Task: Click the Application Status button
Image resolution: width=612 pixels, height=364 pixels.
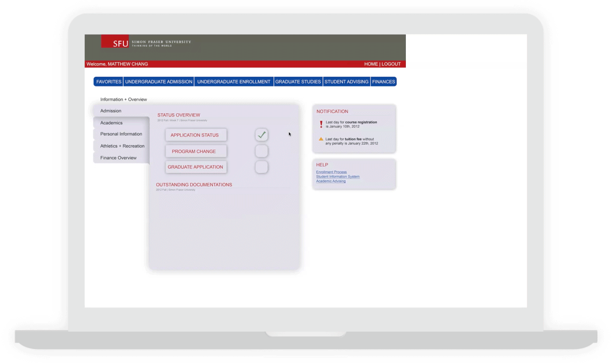Action: (196, 135)
